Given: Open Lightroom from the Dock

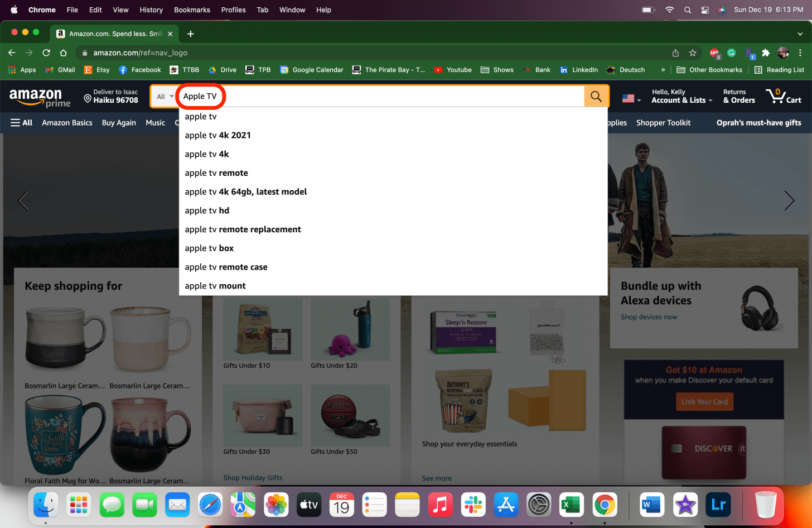Looking at the screenshot, I should tap(718, 505).
